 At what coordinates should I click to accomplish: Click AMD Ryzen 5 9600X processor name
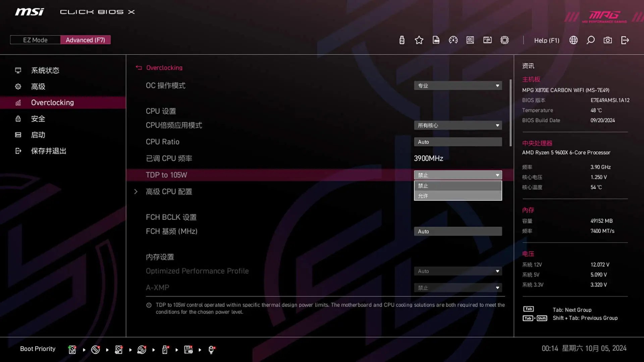click(566, 153)
